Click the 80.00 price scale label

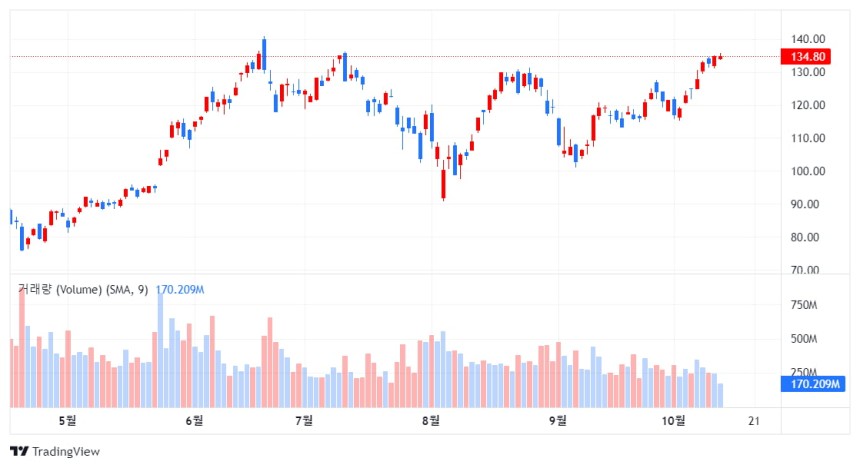point(805,238)
